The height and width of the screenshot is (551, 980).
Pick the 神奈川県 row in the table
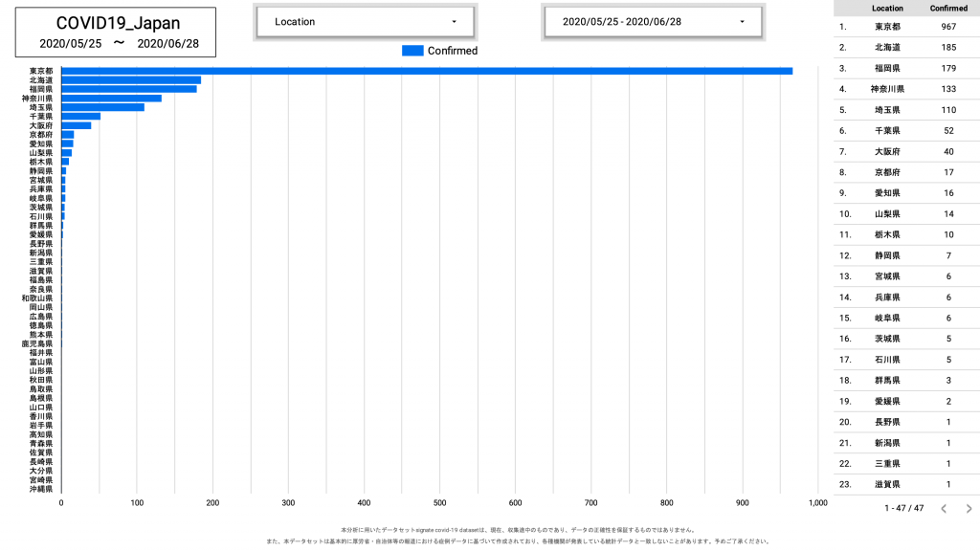coord(904,89)
